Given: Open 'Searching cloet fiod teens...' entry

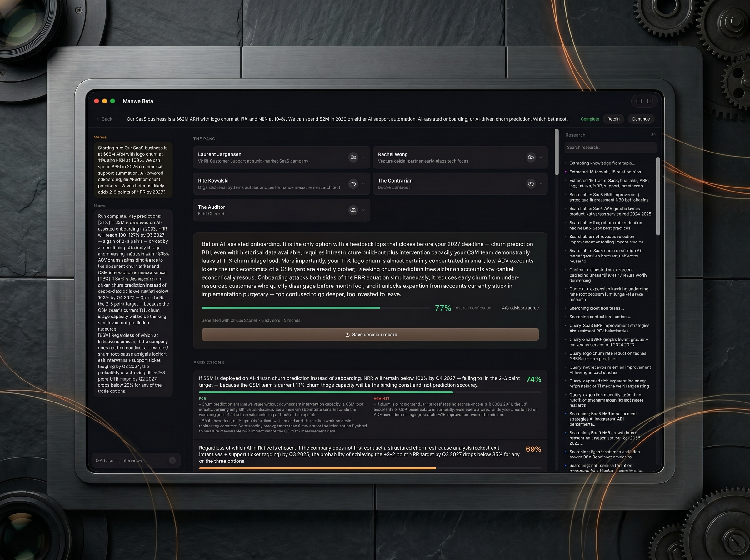Looking at the screenshot, I should (597, 308).
